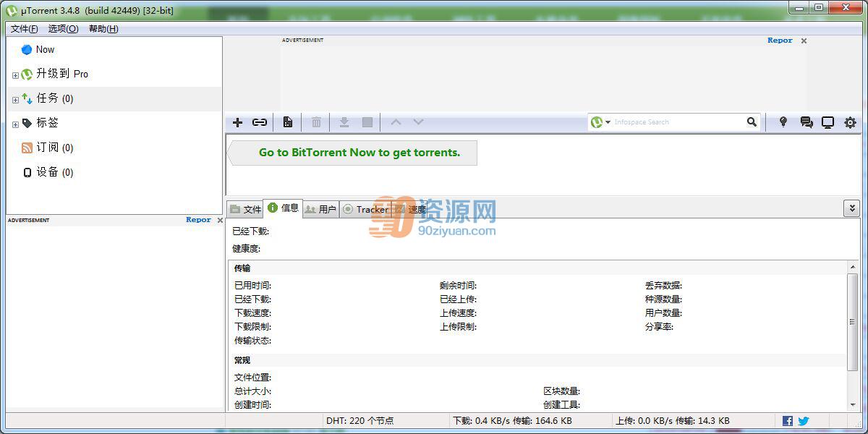Click the Go to BitTorrent Now banner

353,153
